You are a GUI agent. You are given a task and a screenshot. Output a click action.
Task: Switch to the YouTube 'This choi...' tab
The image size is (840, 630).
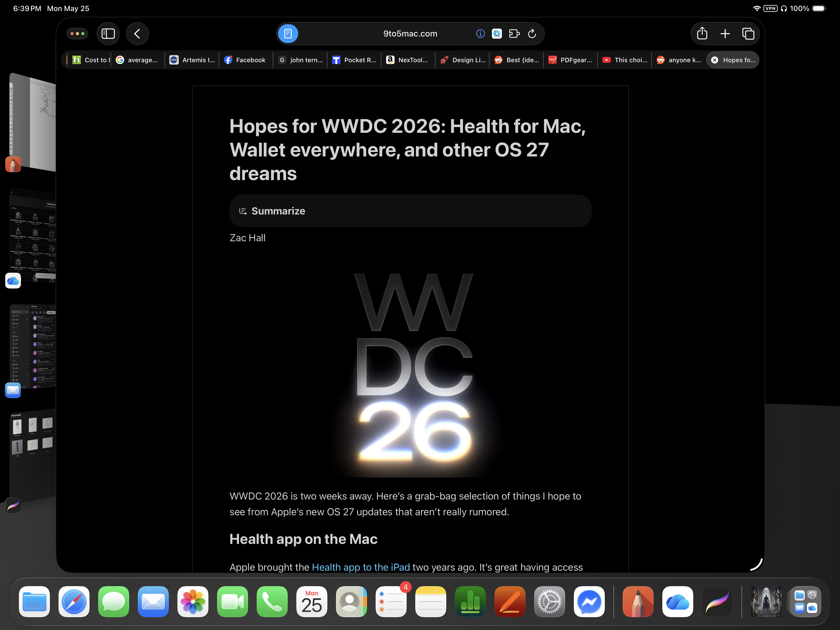tap(625, 60)
